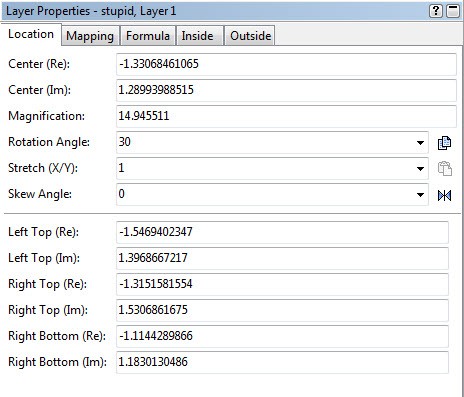Click the Center (Re) value field

(x=286, y=64)
